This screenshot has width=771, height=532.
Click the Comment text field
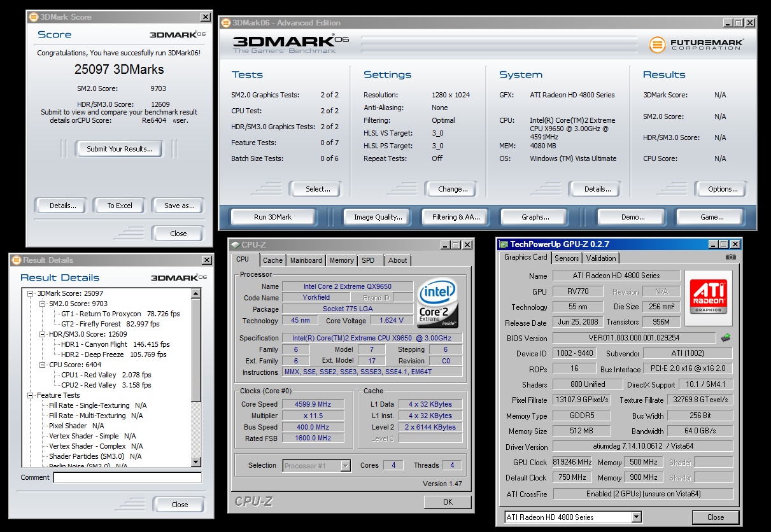[x=127, y=477]
